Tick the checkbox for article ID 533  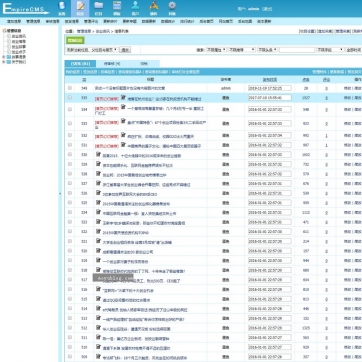[x=70, y=123]
